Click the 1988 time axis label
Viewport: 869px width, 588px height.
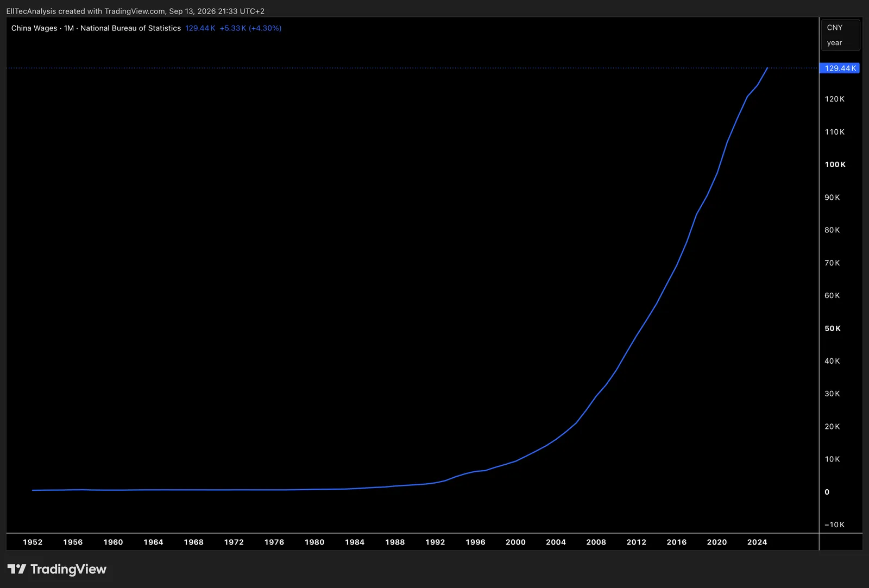pos(395,542)
